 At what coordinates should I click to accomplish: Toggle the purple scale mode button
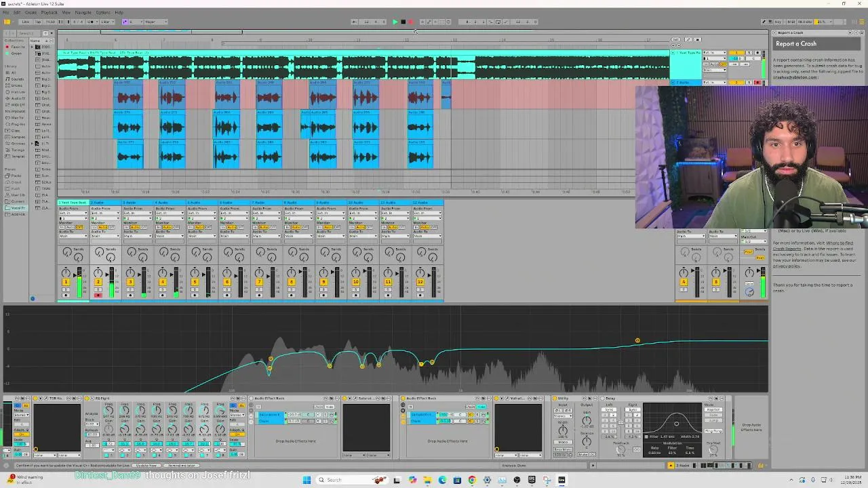(125, 22)
